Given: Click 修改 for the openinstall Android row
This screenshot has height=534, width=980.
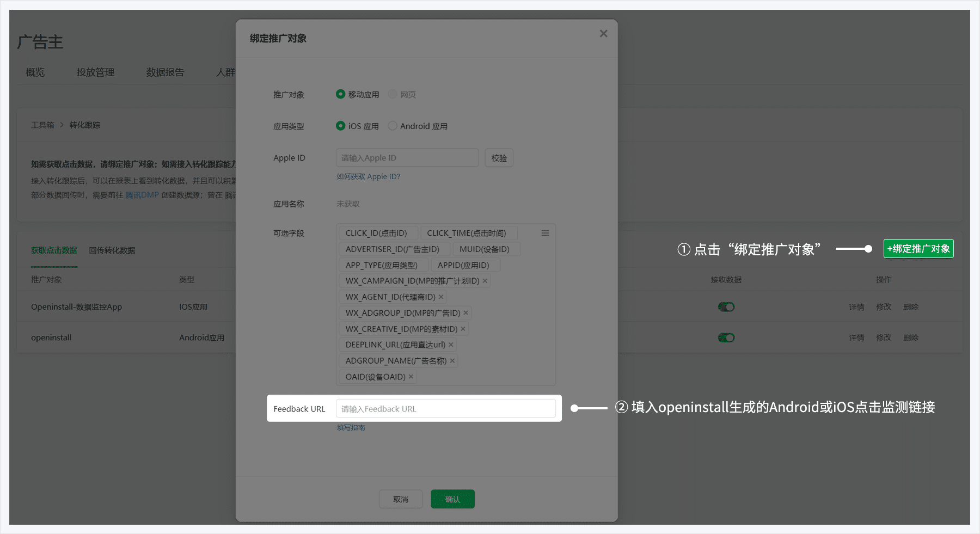Looking at the screenshot, I should 884,337.
